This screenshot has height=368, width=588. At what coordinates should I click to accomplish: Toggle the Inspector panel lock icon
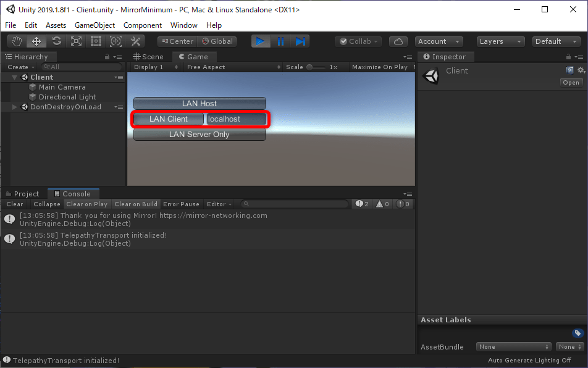pyautogui.click(x=568, y=57)
